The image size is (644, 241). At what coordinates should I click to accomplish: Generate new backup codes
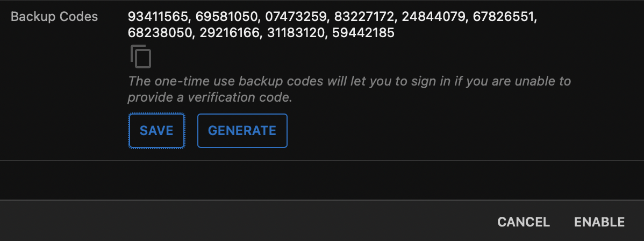click(x=242, y=130)
